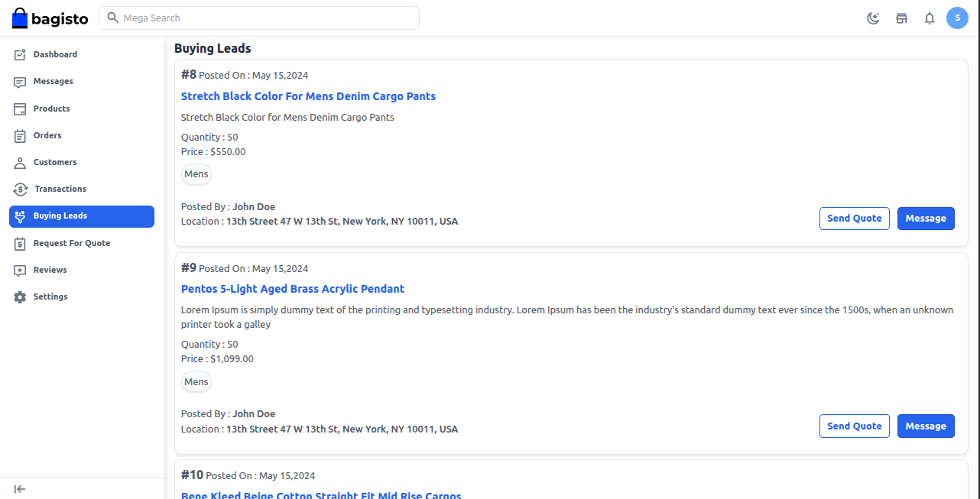Click the Mens category chip on lead #8
980x499 pixels.
click(x=196, y=173)
